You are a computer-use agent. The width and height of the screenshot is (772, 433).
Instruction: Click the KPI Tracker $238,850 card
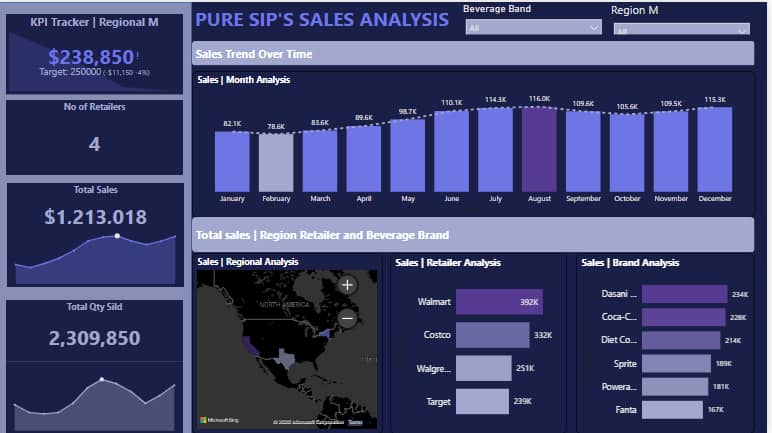coord(94,54)
